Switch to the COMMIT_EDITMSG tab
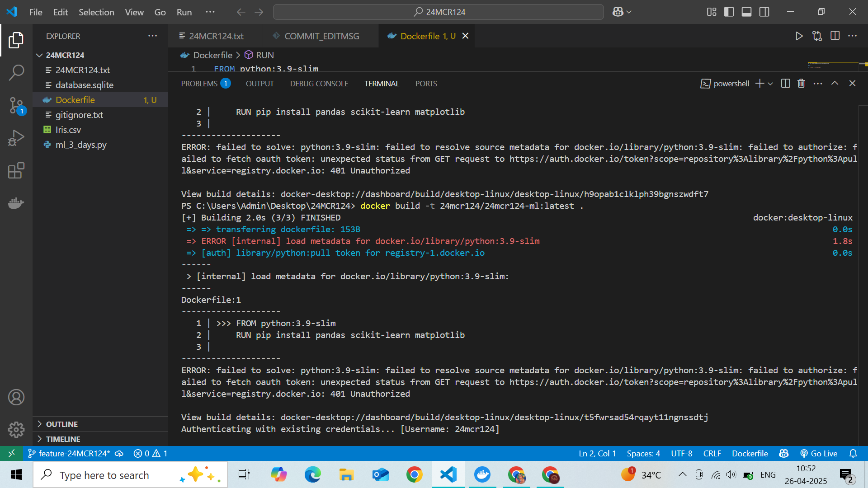Screen dimensions: 868x488 click(321, 36)
